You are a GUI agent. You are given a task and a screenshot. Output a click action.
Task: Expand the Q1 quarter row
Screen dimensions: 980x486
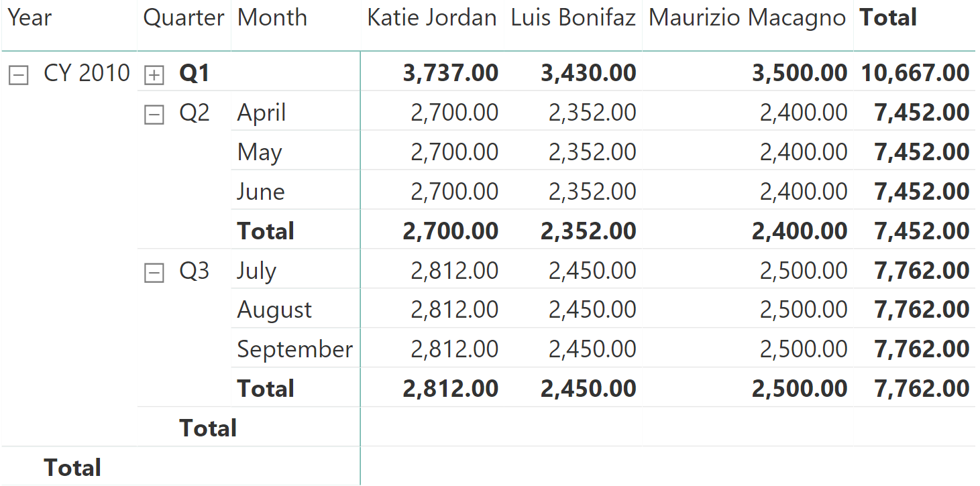tap(154, 76)
